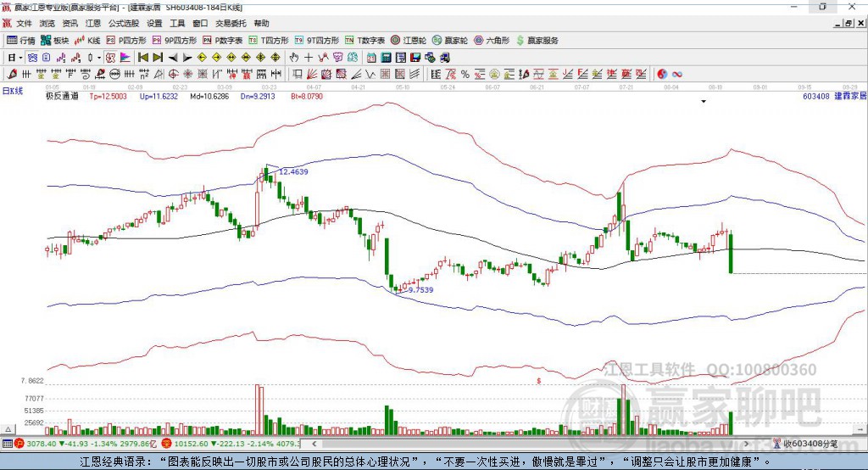Click the calendar icon in toolbar
The height and width of the screenshot is (470, 868).
pos(371,58)
